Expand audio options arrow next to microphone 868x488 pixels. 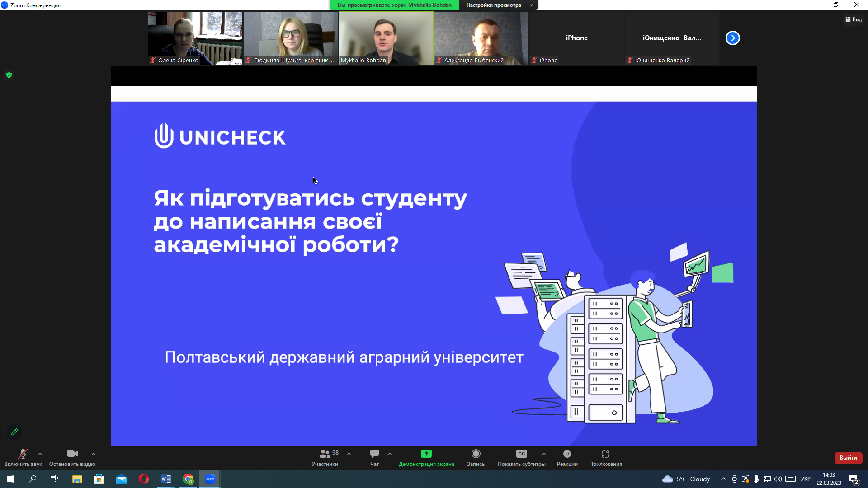tap(40, 454)
